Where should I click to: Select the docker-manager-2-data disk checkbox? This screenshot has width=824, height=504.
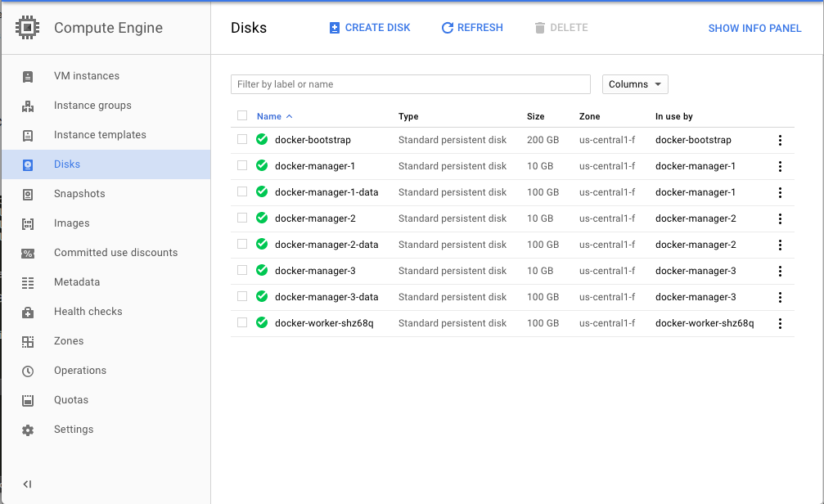pyautogui.click(x=242, y=244)
